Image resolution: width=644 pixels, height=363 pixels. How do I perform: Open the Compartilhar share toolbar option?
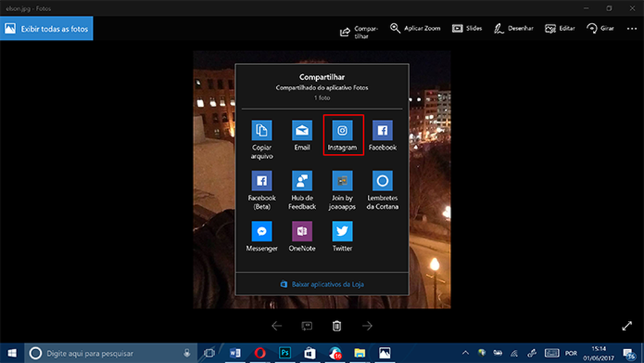click(x=359, y=32)
